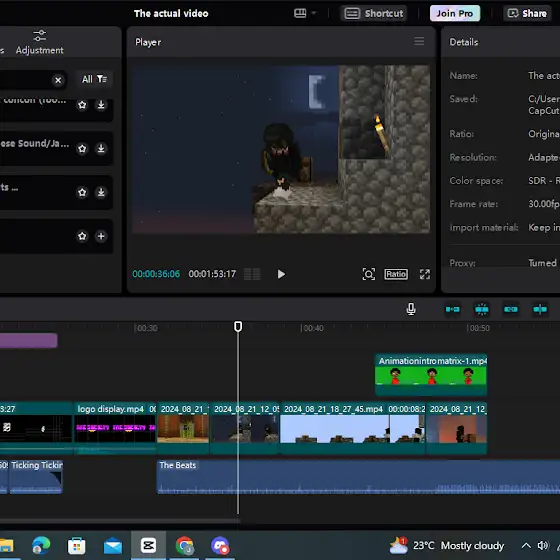The height and width of the screenshot is (560, 560).
Task: Open the Ratio button in the Player
Action: pyautogui.click(x=396, y=274)
